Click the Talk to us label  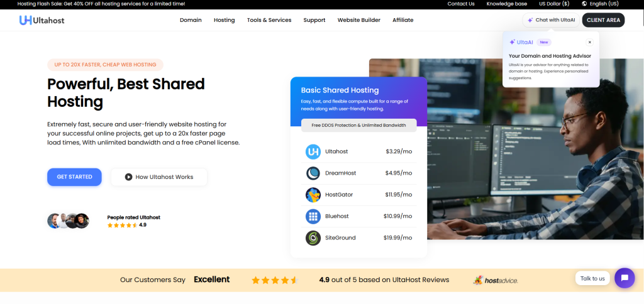click(x=592, y=279)
